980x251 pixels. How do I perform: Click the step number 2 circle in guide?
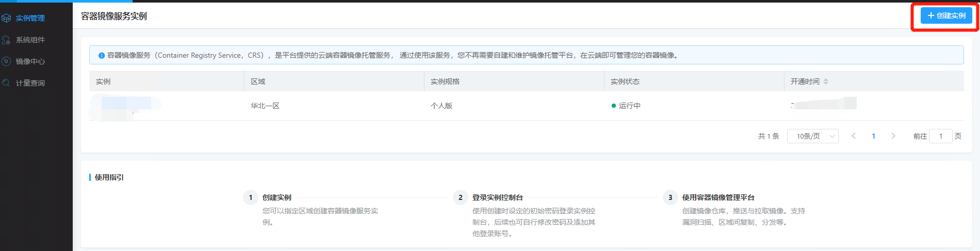461,197
